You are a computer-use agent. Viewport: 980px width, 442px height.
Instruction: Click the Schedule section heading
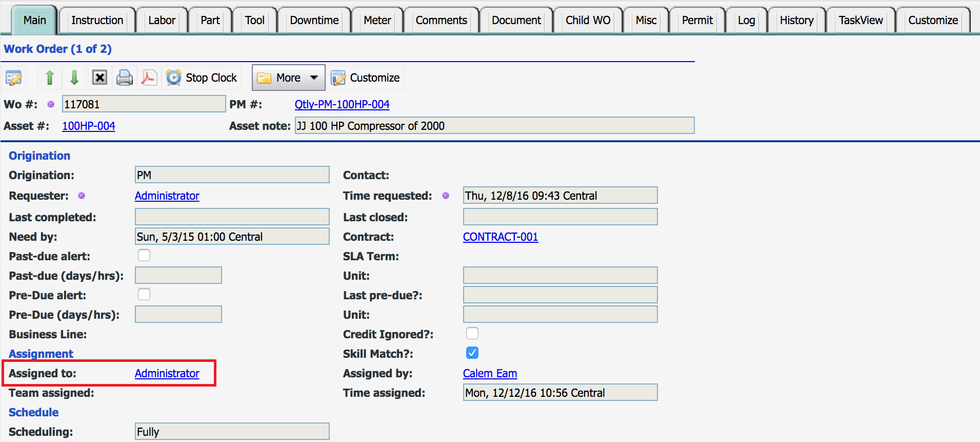tap(34, 412)
